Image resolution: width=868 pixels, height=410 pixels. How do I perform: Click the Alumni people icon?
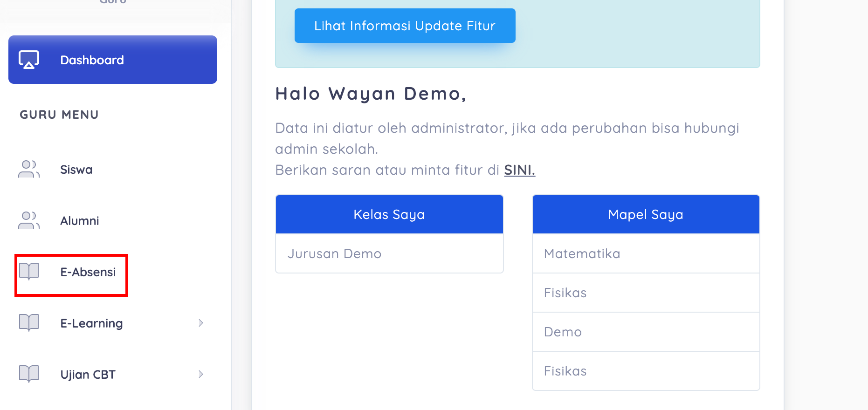(28, 220)
